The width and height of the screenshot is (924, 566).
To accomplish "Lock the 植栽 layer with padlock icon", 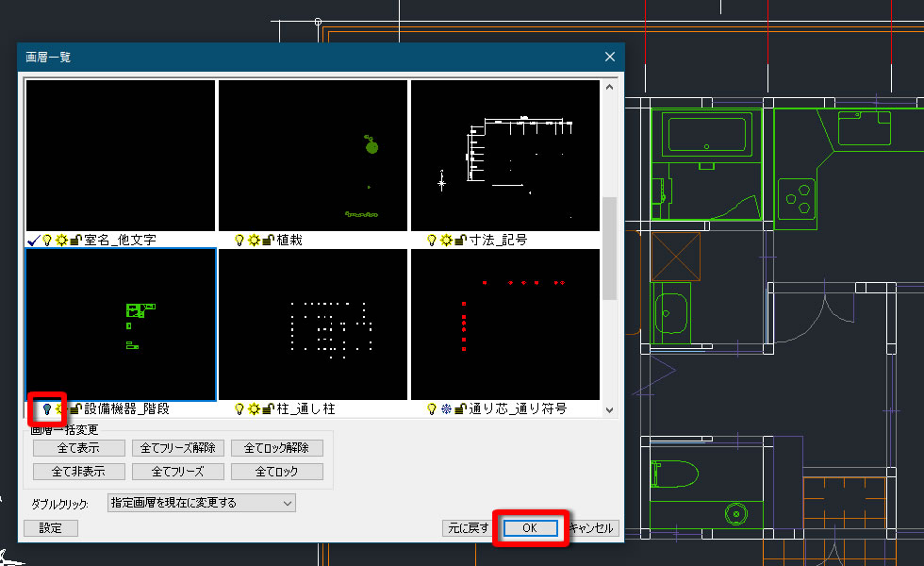I will pos(268,240).
